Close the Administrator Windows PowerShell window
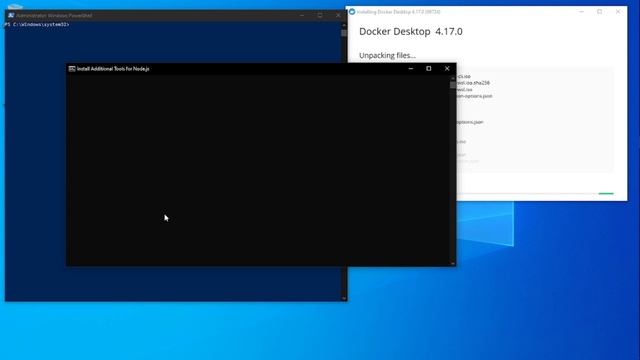This screenshot has width=640, height=360. point(338,16)
